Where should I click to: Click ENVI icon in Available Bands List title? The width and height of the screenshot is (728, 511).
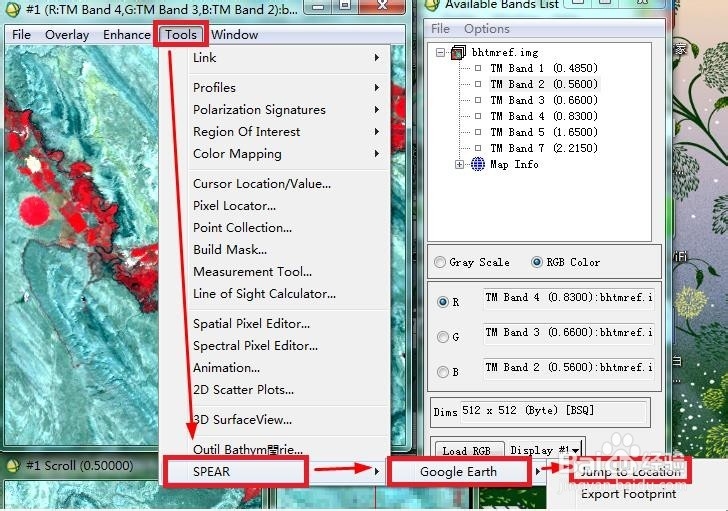click(x=433, y=5)
